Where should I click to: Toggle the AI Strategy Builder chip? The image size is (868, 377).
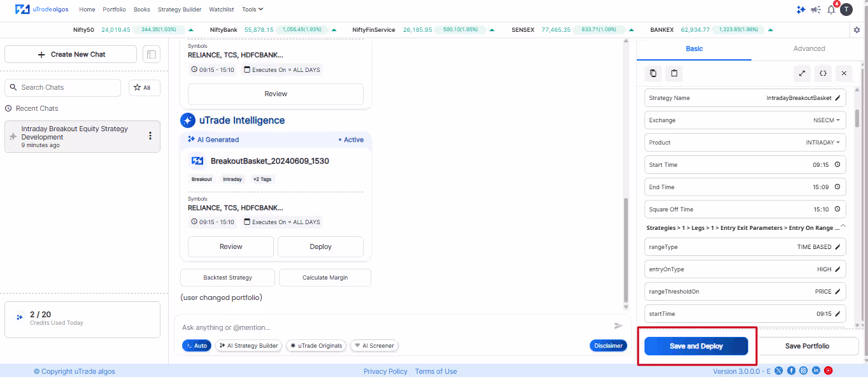point(248,346)
